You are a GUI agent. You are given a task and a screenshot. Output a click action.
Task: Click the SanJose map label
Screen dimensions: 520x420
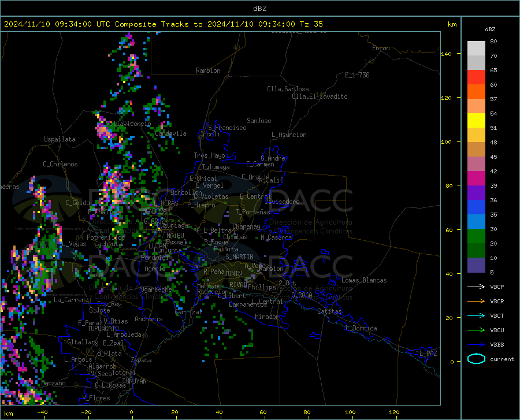coord(259,121)
